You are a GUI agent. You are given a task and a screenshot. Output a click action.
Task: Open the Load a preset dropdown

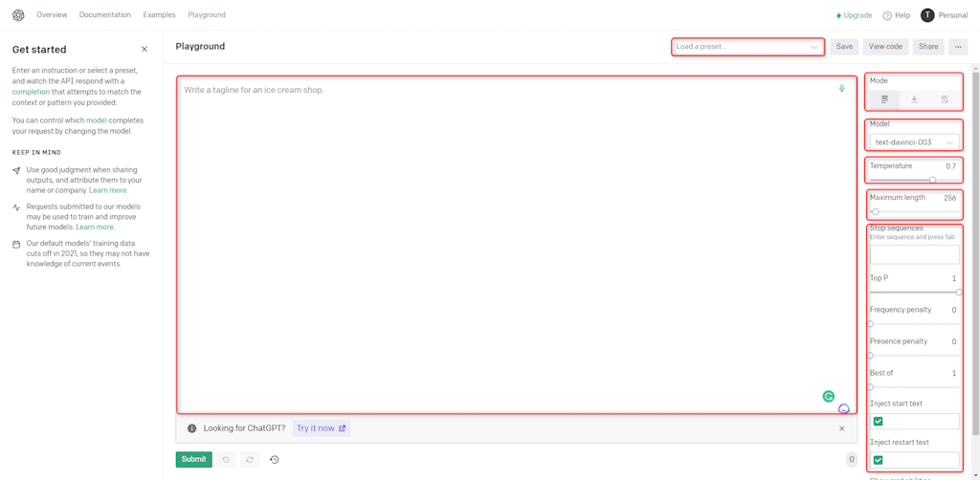pos(747,47)
